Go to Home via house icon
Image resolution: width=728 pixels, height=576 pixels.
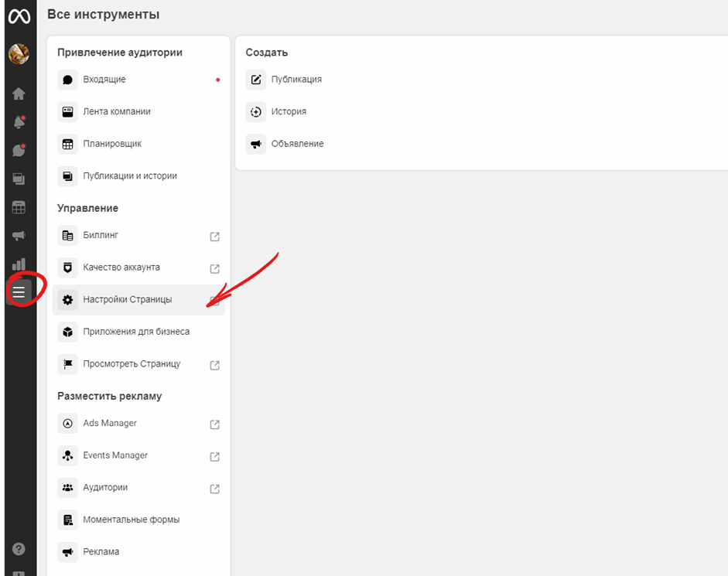[x=19, y=94]
